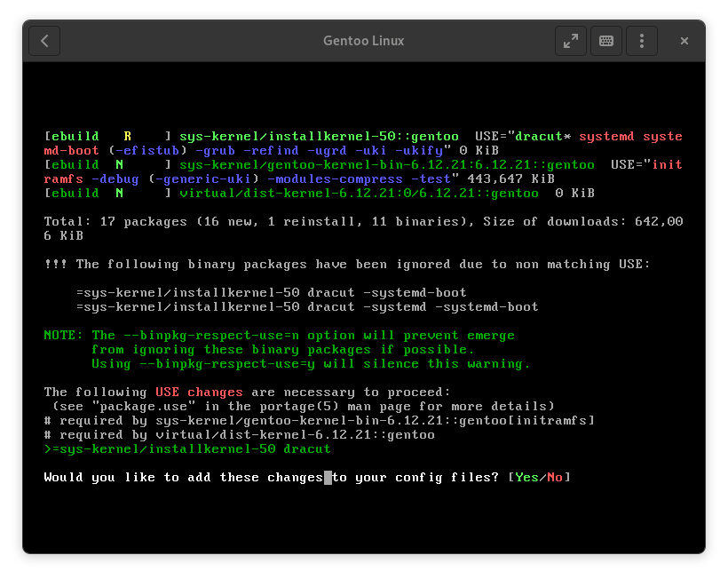728x579 pixels.
Task: Click the green Yes option in prompt
Action: point(526,477)
